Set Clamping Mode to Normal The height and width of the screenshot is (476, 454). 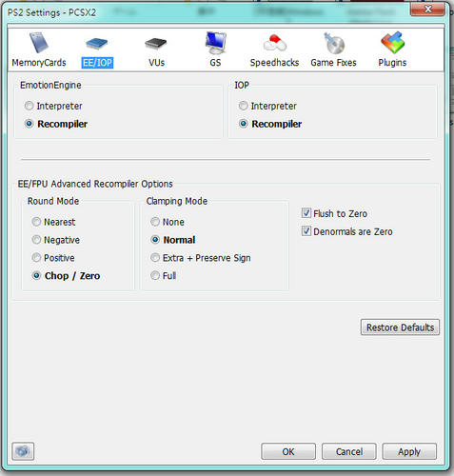(x=173, y=240)
